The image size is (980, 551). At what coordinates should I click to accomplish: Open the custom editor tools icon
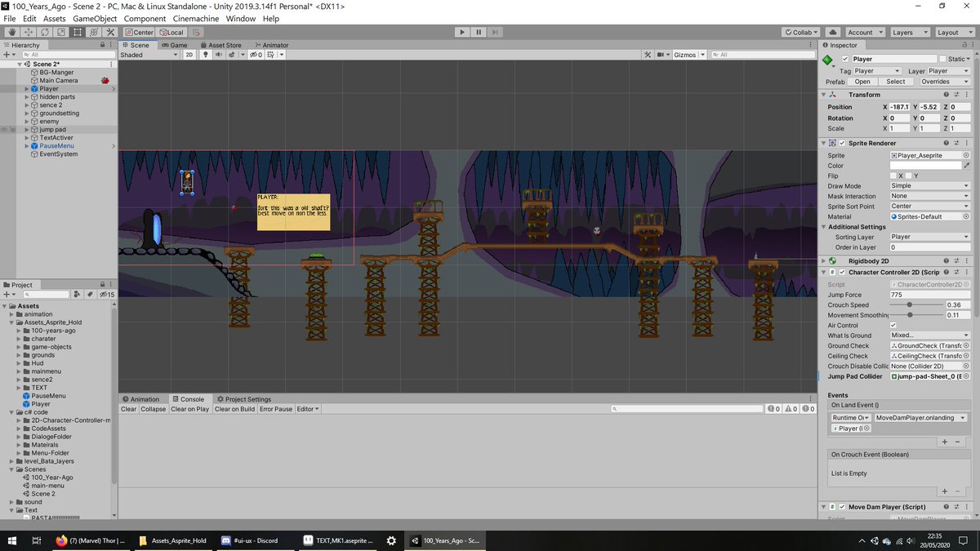(111, 32)
